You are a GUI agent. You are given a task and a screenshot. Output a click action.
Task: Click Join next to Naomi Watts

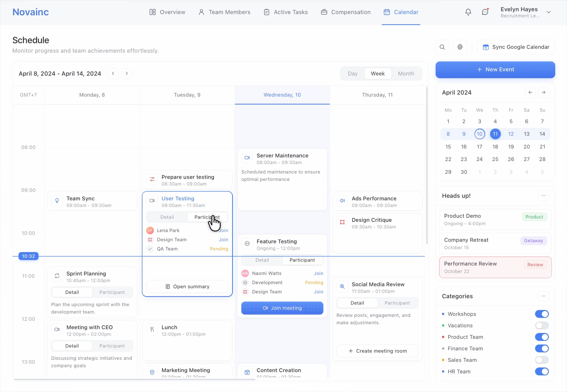point(318,273)
